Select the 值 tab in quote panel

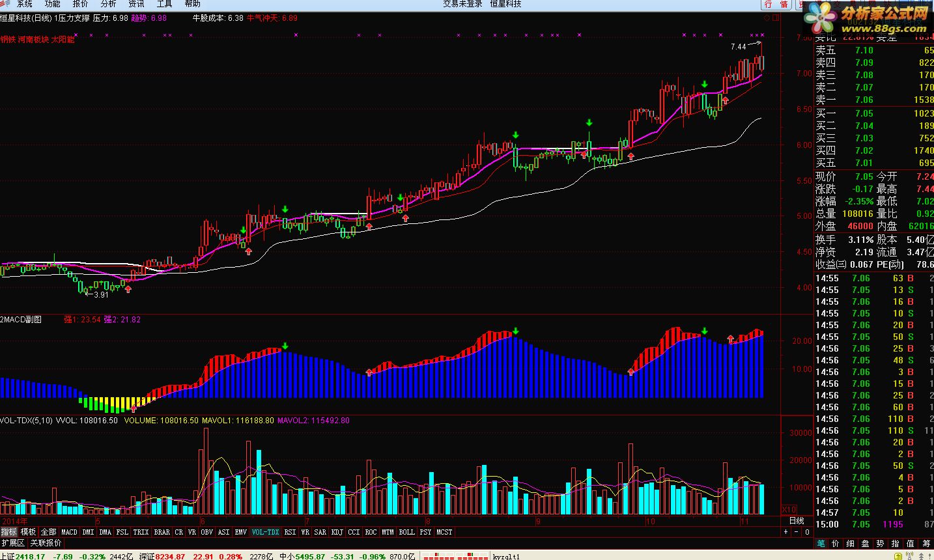click(x=911, y=543)
